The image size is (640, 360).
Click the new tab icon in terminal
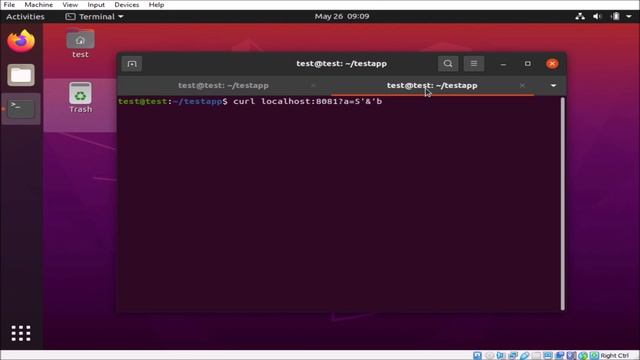(x=132, y=64)
